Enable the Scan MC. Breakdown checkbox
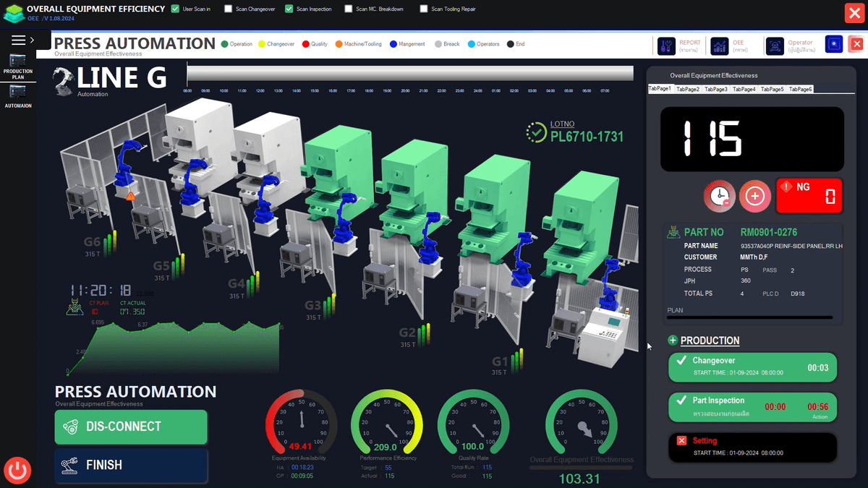The image size is (868, 488). coord(349,9)
